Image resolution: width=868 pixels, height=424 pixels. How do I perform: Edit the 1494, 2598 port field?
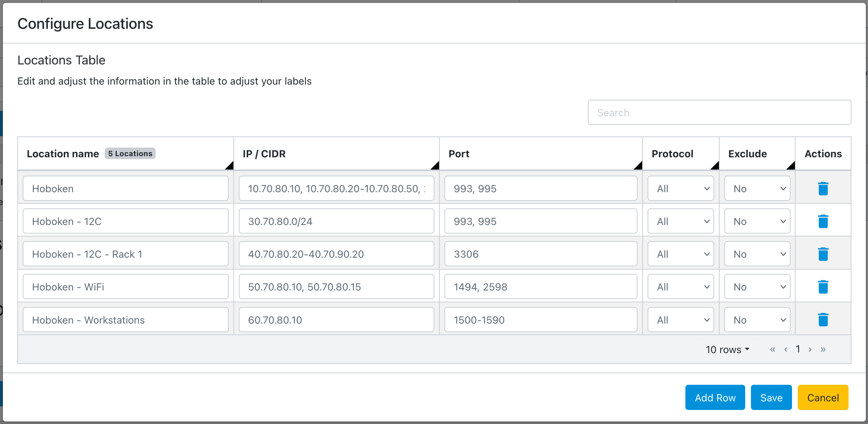[x=541, y=287]
